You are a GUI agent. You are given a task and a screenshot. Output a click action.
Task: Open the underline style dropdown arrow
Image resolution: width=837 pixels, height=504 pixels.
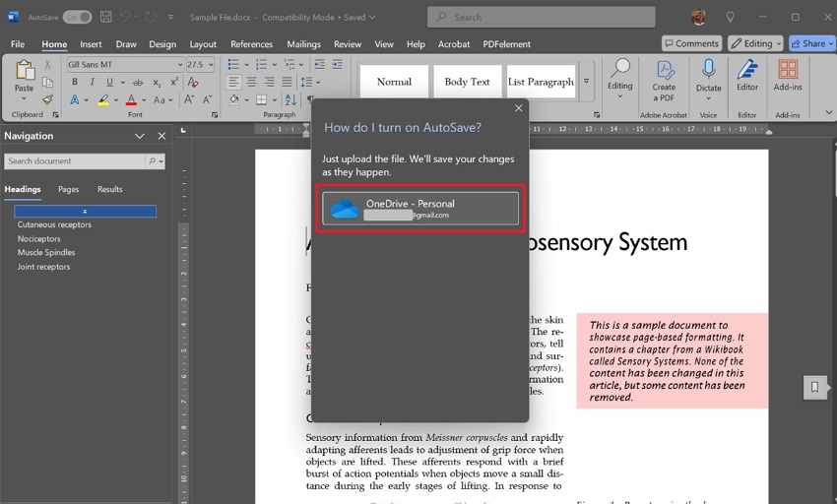click(123, 83)
